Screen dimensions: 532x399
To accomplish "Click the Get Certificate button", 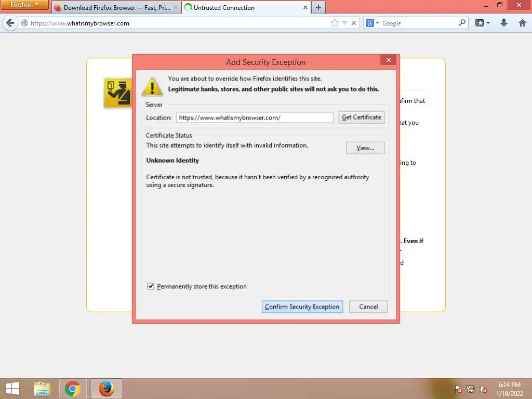I will (362, 117).
